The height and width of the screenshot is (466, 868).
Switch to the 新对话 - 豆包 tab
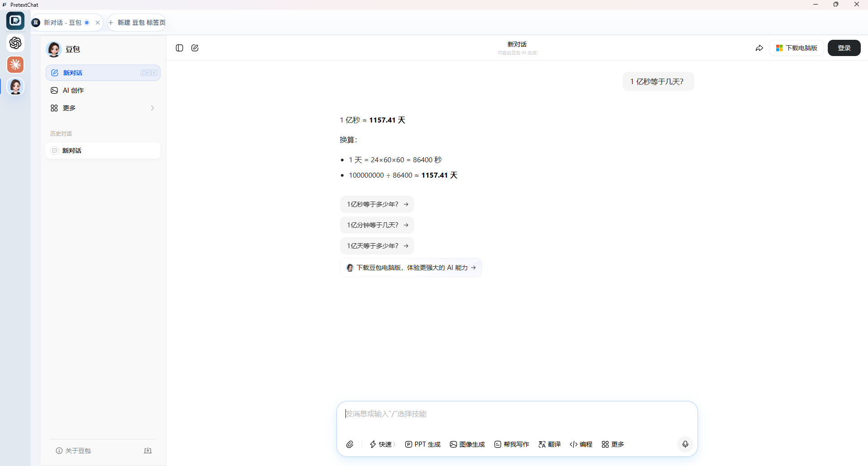(x=62, y=22)
